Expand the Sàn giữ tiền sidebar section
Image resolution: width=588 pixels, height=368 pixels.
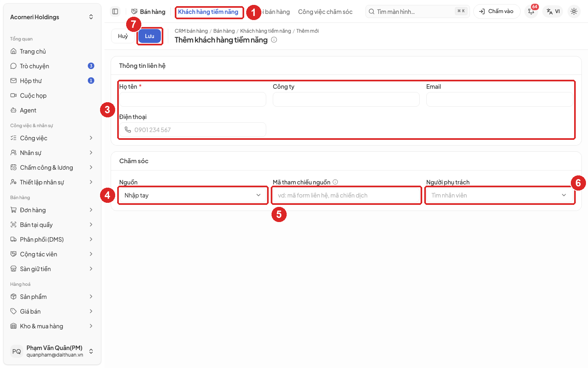coord(52,269)
